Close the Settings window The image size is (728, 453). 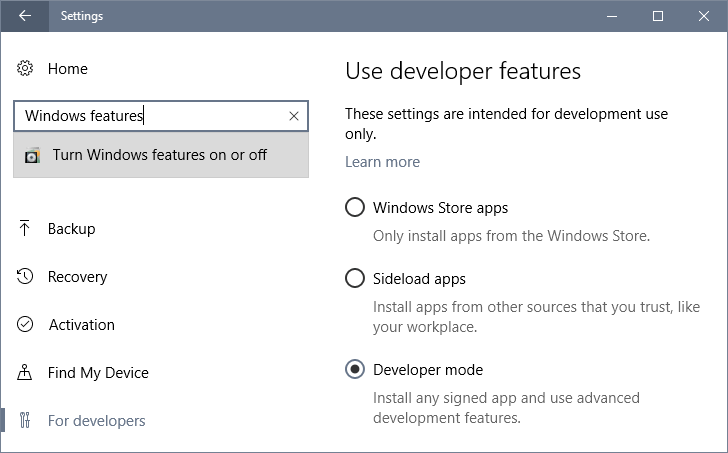tap(703, 16)
